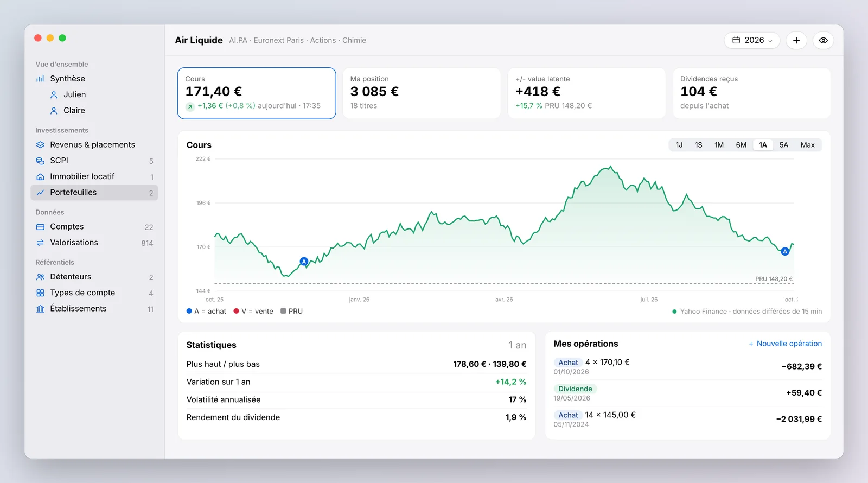868x483 pixels.
Task: Toggle the eye visibility button
Action: (x=823, y=40)
